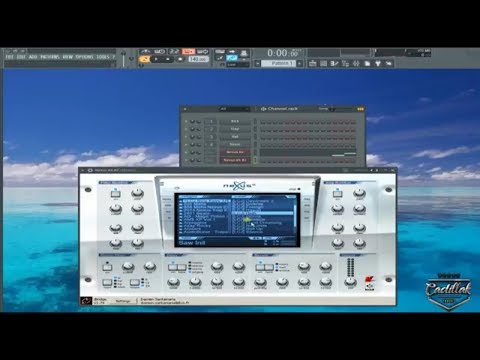Click the Delay type button
The height and width of the screenshot is (360, 480).
[x=182, y=267]
